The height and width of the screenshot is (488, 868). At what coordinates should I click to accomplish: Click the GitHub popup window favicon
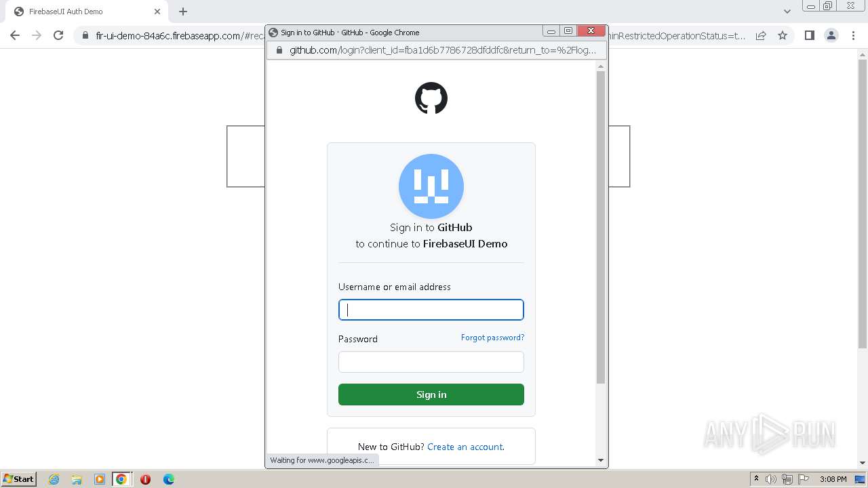click(x=273, y=32)
